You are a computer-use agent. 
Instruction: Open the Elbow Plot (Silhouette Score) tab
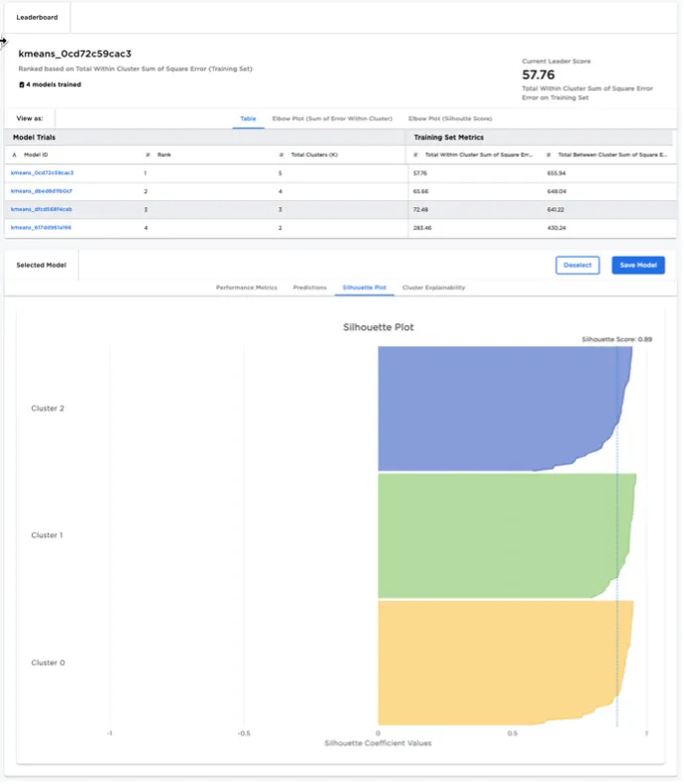(450, 119)
